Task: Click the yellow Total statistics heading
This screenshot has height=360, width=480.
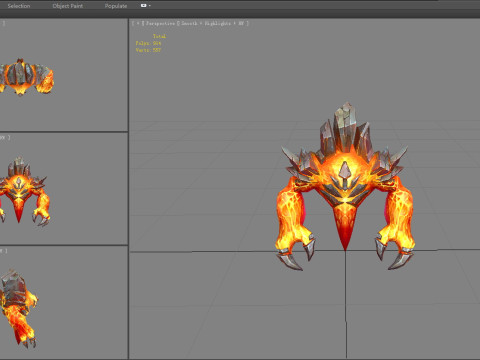Action: coord(159,36)
